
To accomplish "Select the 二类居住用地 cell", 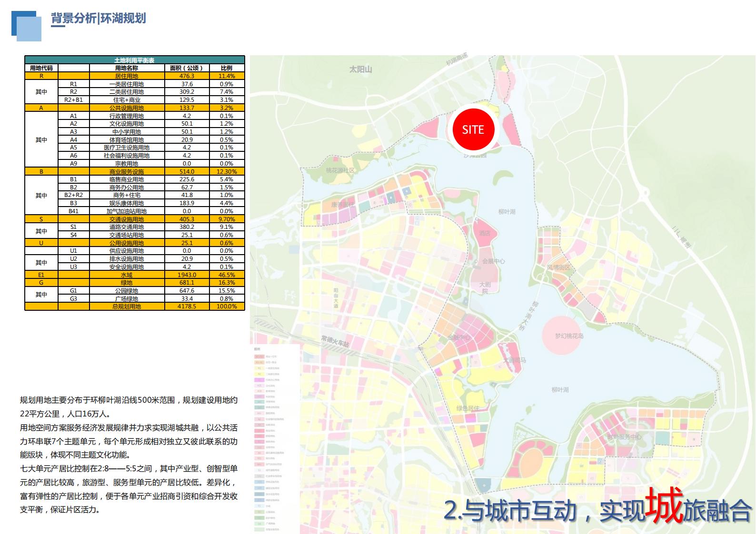I will click(127, 92).
